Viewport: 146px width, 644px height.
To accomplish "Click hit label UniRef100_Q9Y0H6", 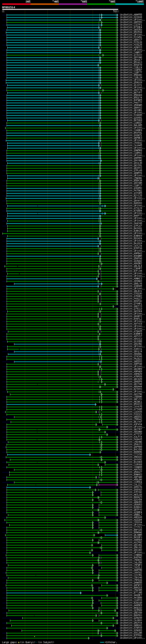I will point(131,58).
